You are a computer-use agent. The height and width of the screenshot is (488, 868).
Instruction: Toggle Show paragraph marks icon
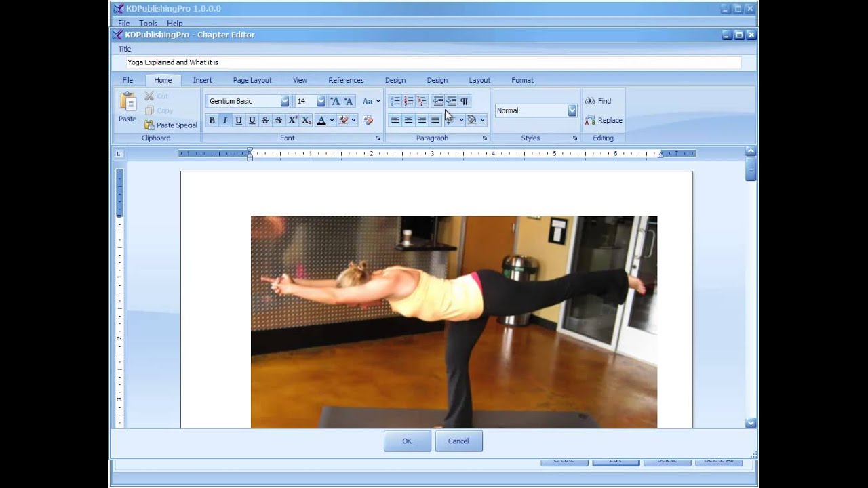465,101
